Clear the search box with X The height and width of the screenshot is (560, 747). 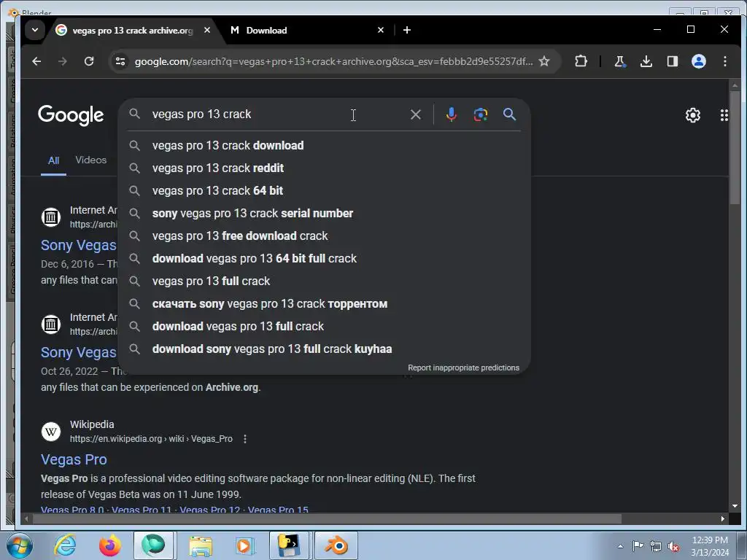coord(416,114)
